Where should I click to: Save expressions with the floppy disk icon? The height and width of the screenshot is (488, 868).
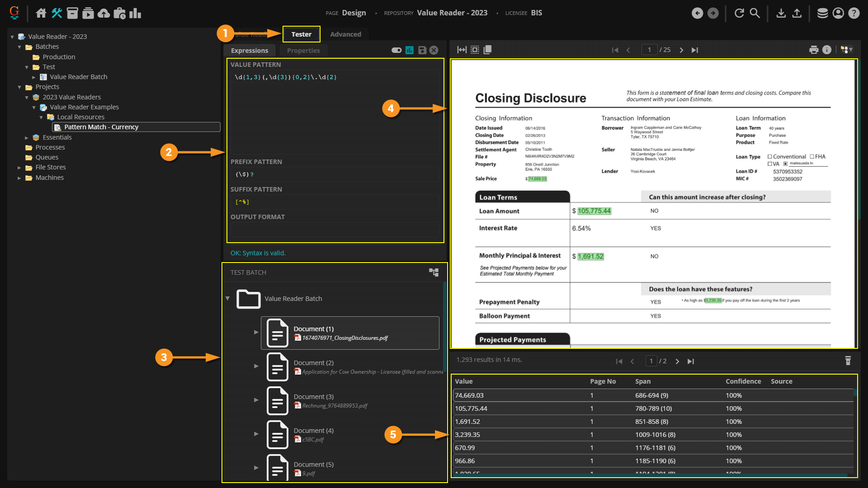(x=422, y=50)
